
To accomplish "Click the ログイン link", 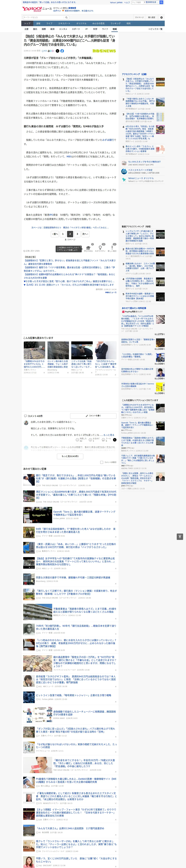I will (57, 11).
